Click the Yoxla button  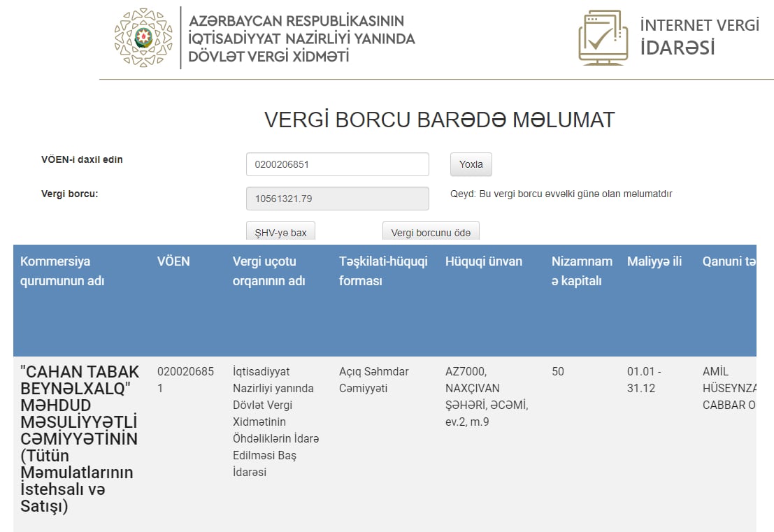[x=471, y=164]
